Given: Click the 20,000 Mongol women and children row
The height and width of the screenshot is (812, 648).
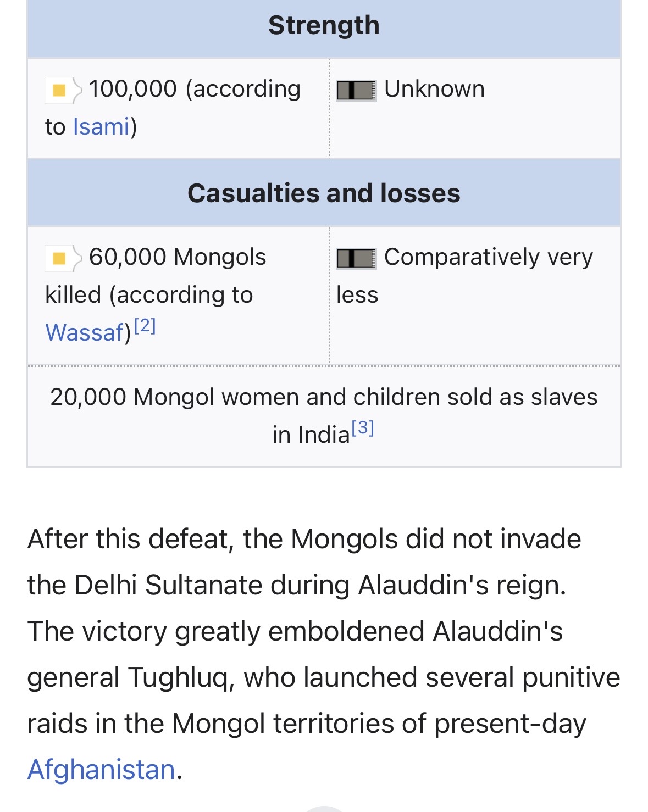Looking at the screenshot, I should point(324,416).
